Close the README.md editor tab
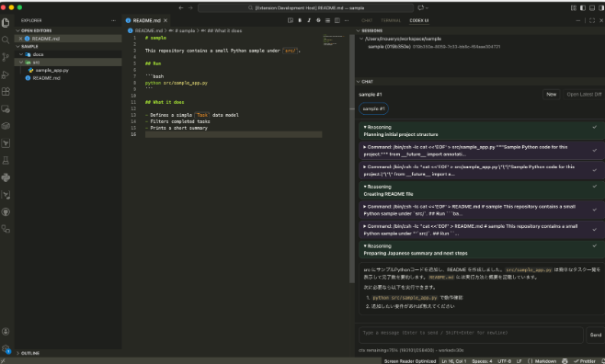 pyautogui.click(x=166, y=20)
